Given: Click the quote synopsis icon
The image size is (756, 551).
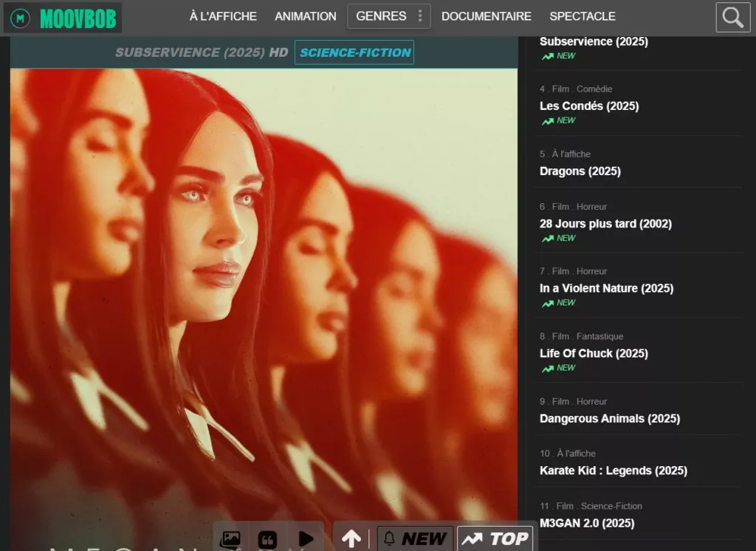Looking at the screenshot, I should click(x=267, y=538).
